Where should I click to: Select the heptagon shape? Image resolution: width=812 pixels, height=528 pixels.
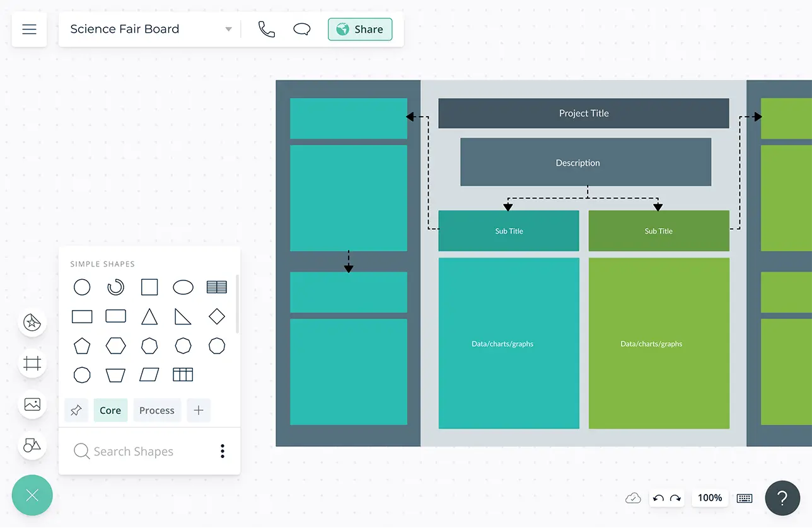tap(149, 345)
